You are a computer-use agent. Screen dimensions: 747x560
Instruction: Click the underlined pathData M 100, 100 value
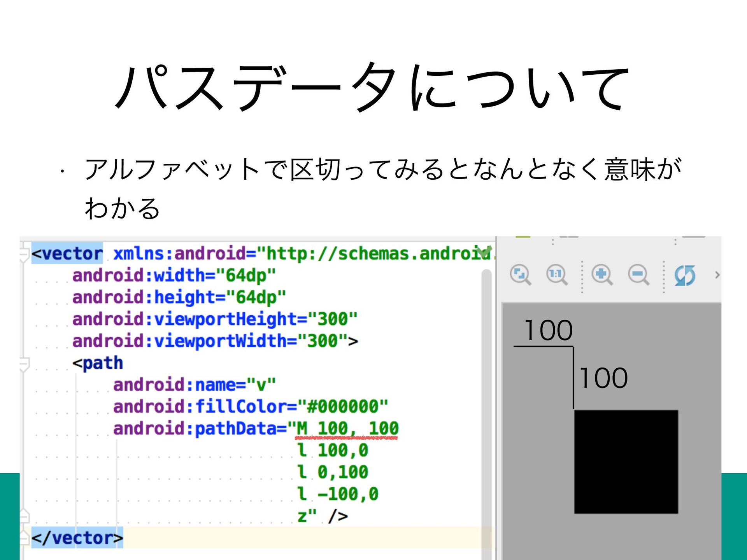347,429
